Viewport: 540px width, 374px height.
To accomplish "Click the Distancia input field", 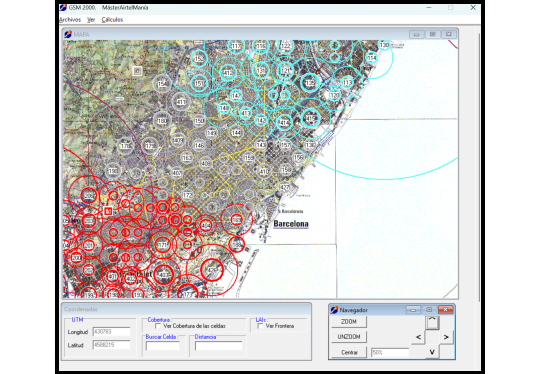I will pos(218,346).
